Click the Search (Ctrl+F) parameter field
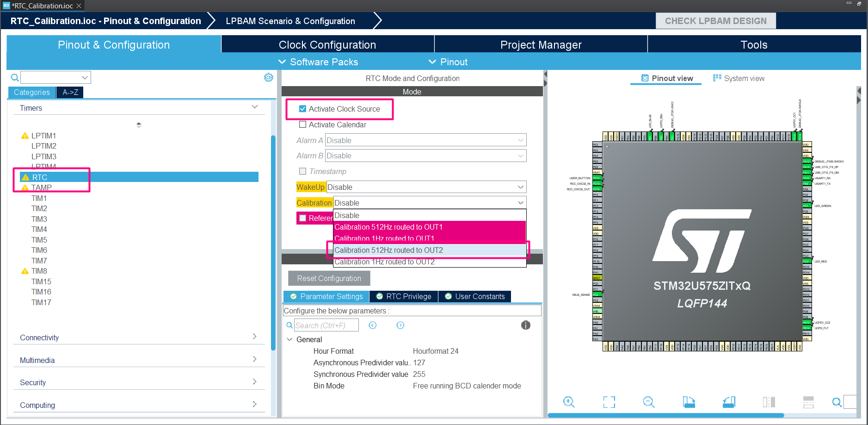 (x=327, y=325)
